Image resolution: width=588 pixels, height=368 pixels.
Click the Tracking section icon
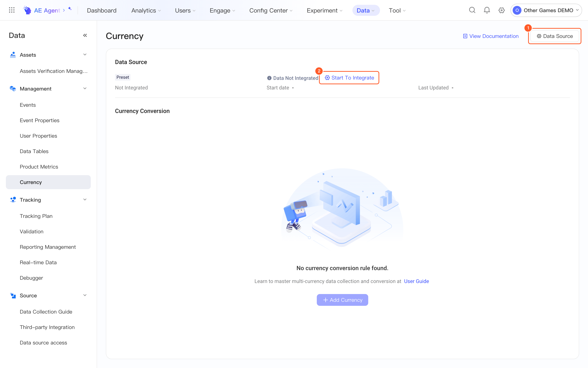[x=13, y=200]
